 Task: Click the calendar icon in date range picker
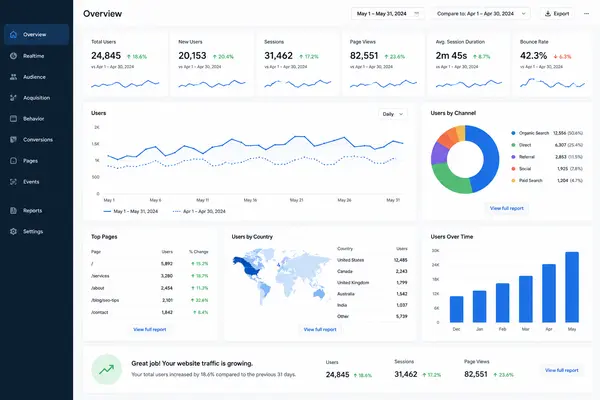coord(417,14)
